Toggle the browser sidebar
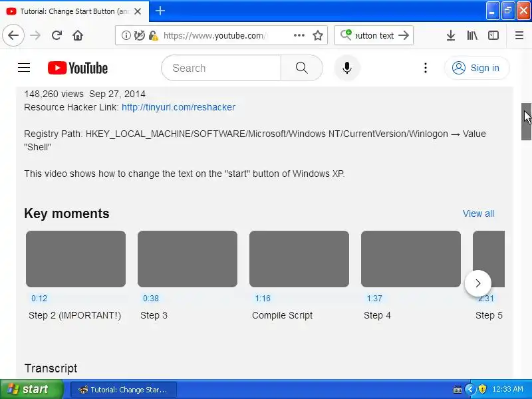This screenshot has height=399, width=532. [493, 35]
